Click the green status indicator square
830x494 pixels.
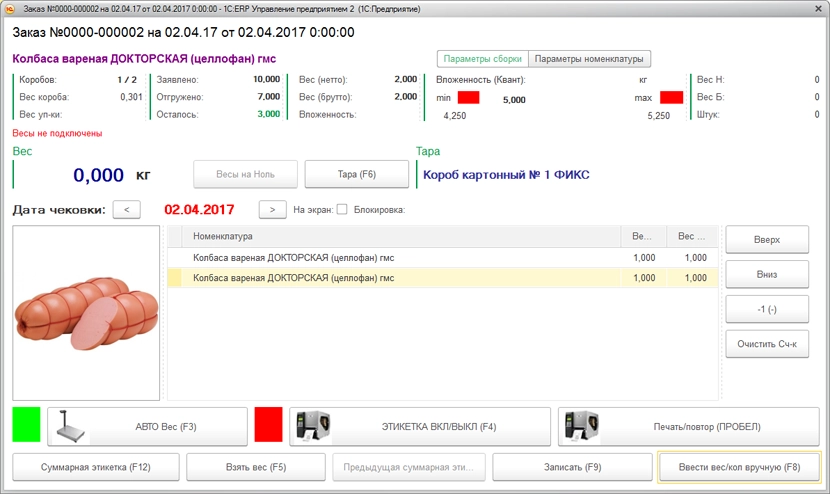27,424
